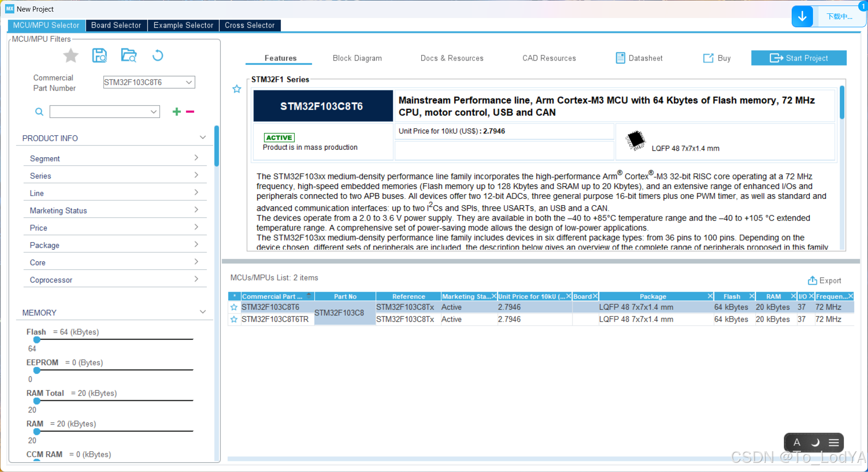Open the Docs & Resources tab

coord(452,58)
